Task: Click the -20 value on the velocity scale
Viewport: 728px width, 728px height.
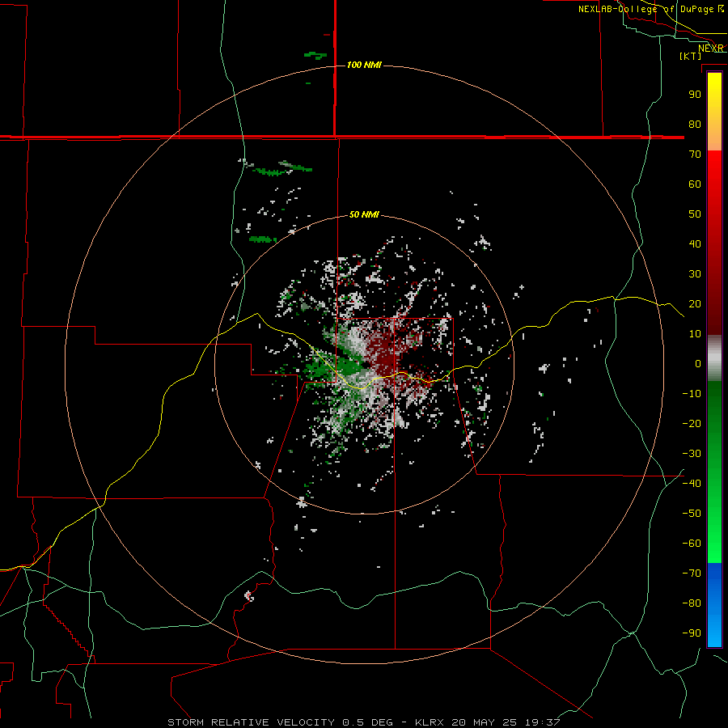Action: [x=692, y=423]
